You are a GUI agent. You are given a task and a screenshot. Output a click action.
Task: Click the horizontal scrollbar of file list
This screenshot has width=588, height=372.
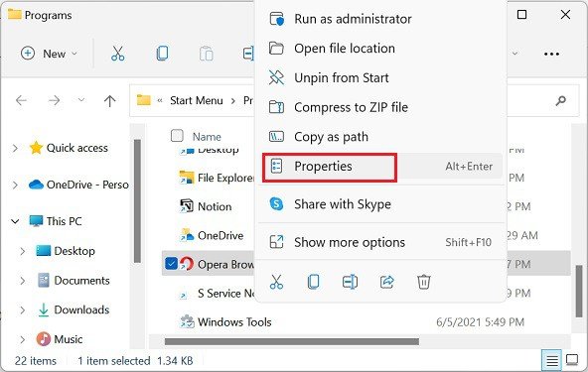point(292,341)
